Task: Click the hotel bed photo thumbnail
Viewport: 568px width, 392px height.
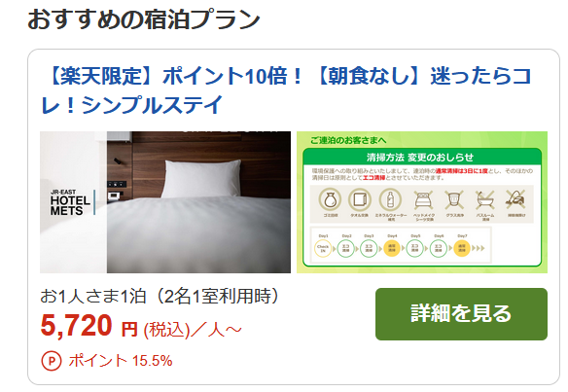Action: point(165,201)
